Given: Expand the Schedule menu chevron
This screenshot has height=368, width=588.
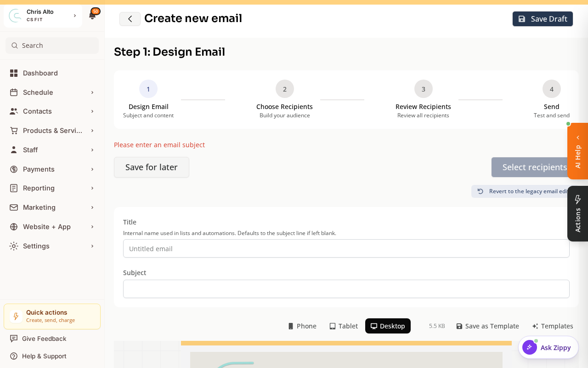Looking at the screenshot, I should 92,92.
